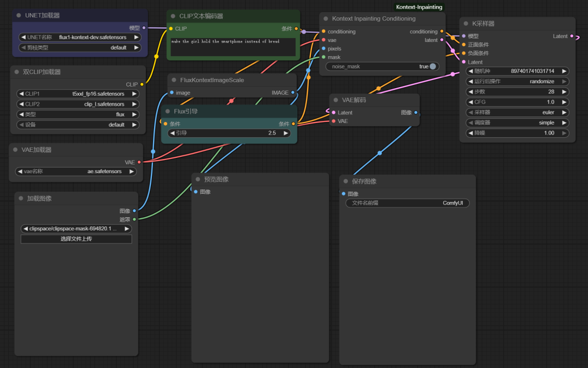Viewport: 588px width, 368px height.
Task: Collapse the CLIP文本编码器 node via its title dot
Action: 173,16
